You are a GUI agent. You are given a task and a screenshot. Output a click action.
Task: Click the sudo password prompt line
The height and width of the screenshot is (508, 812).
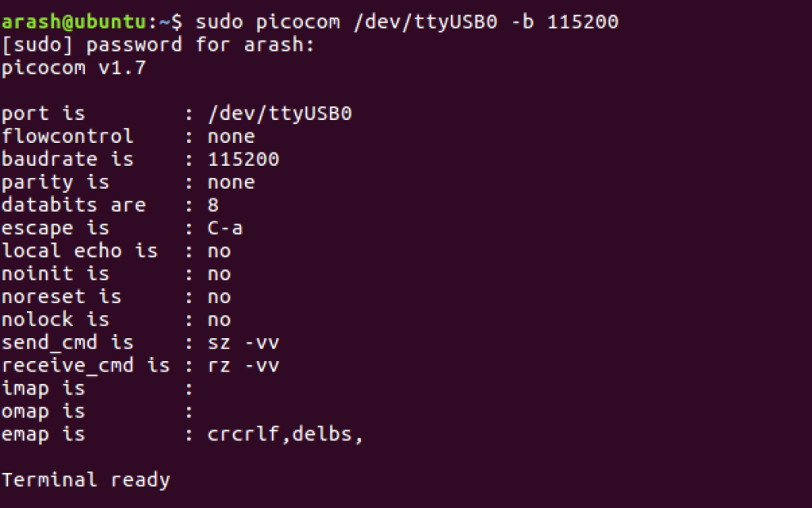158,44
